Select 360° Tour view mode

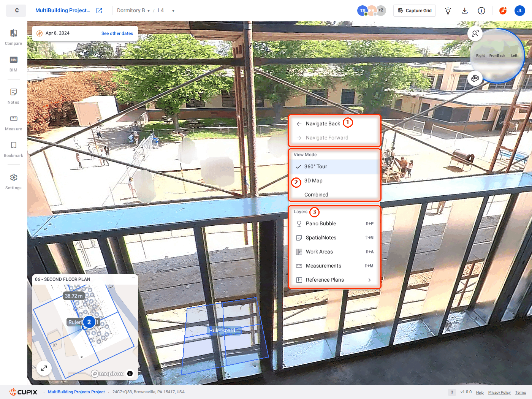pyautogui.click(x=335, y=166)
